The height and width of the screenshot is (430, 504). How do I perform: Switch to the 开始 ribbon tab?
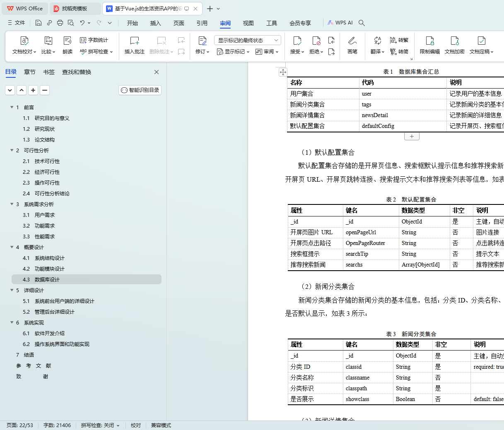pos(133,23)
